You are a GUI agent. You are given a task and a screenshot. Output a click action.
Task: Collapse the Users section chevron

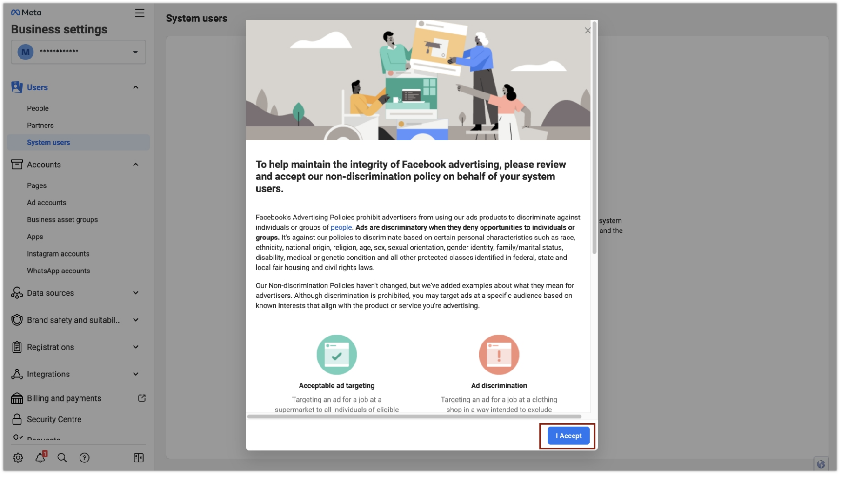pyautogui.click(x=136, y=87)
